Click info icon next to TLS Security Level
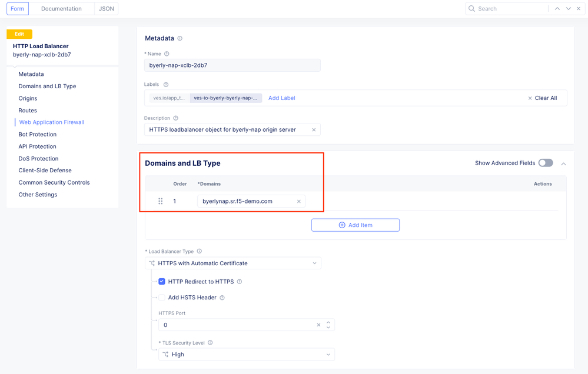The image size is (588, 374). tap(210, 343)
